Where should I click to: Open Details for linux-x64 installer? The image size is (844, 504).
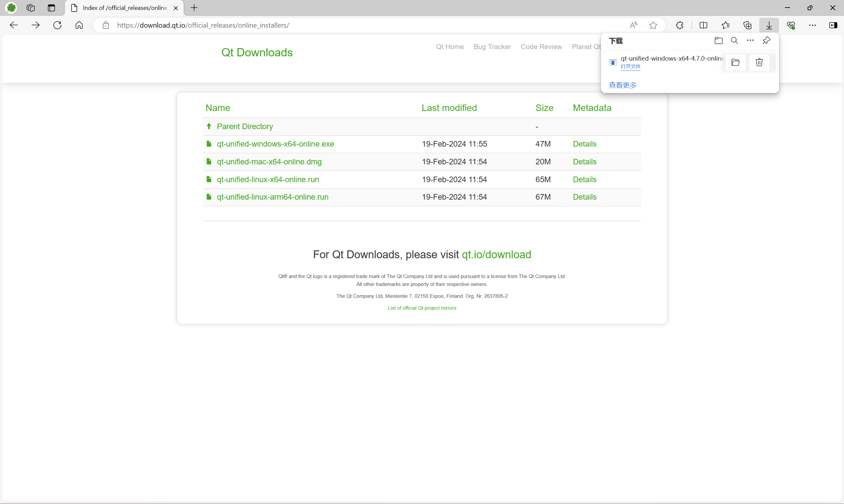[x=584, y=179]
